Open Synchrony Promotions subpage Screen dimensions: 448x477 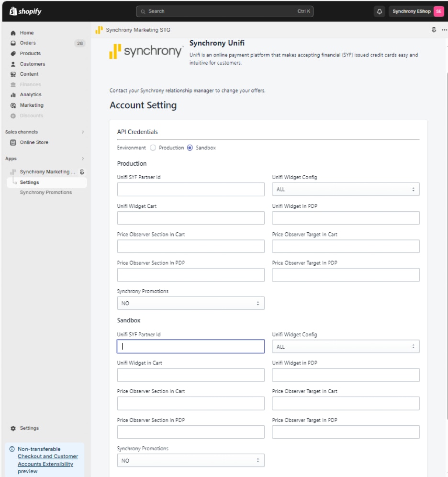(x=46, y=192)
